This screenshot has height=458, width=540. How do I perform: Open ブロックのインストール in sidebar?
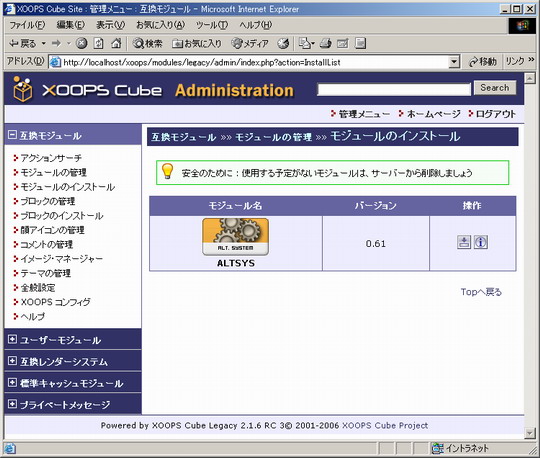tap(62, 216)
